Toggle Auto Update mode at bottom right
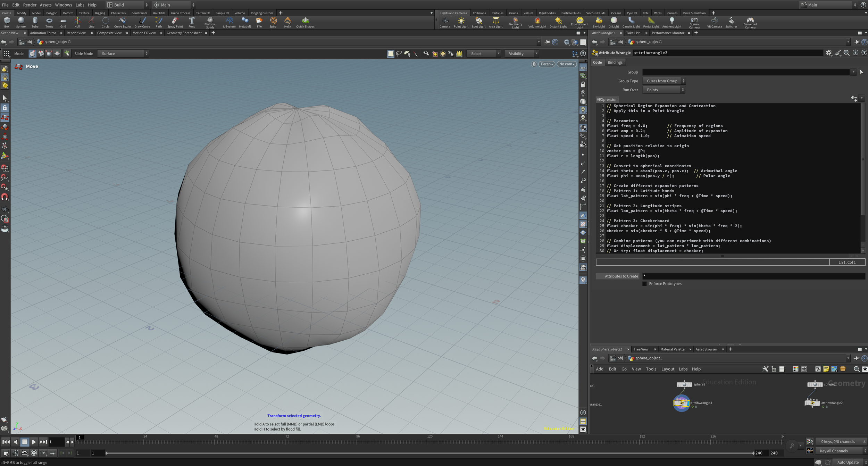The height and width of the screenshot is (466, 868). (x=848, y=462)
